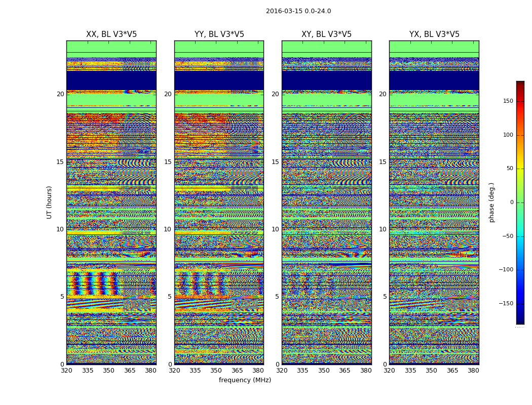The image size is (532, 405).
Task: Click the UT (hours) axis label
Action: coord(49,202)
